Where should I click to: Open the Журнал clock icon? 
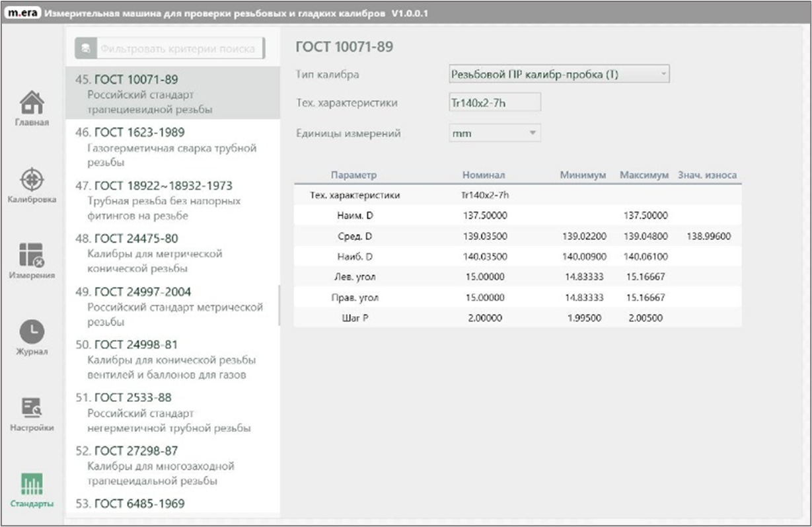point(32,331)
